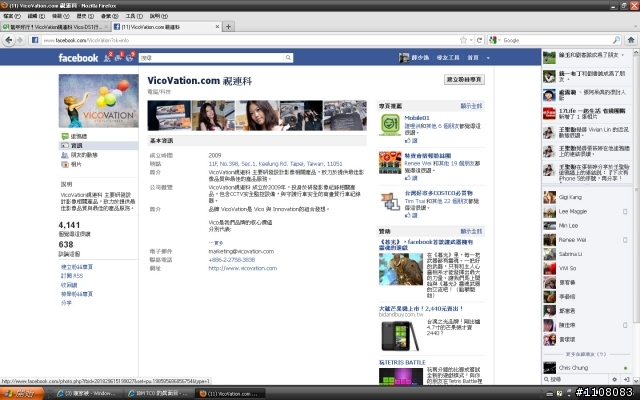Open the Bookmarks menu in Firefox
The width and height of the screenshot is (640, 400).
click(109, 16)
